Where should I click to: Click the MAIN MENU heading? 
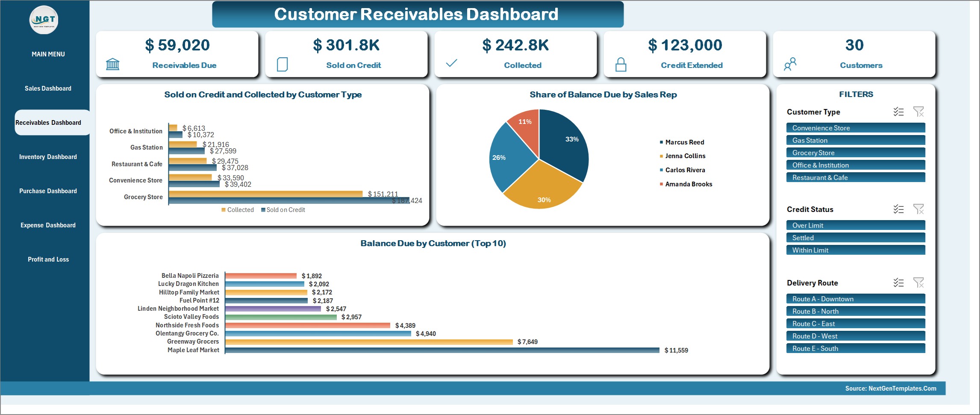[x=48, y=54]
